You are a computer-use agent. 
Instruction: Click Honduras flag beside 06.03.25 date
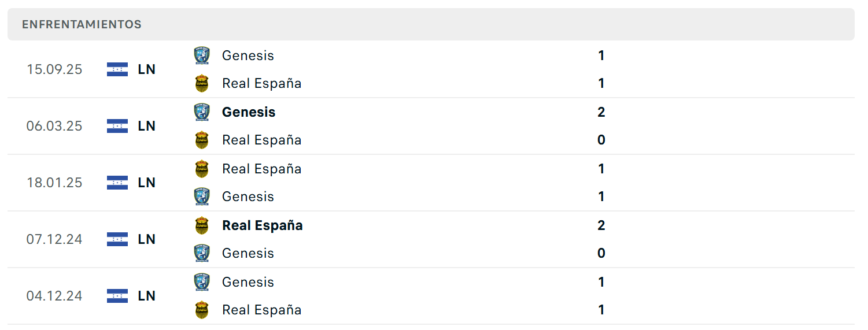(117, 126)
